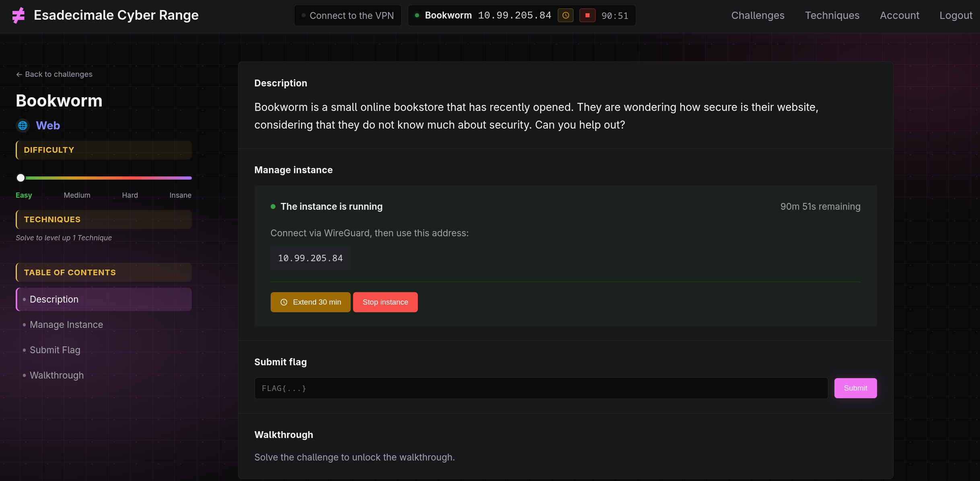Jump to Submit Flag in table of contents

pyautogui.click(x=55, y=350)
